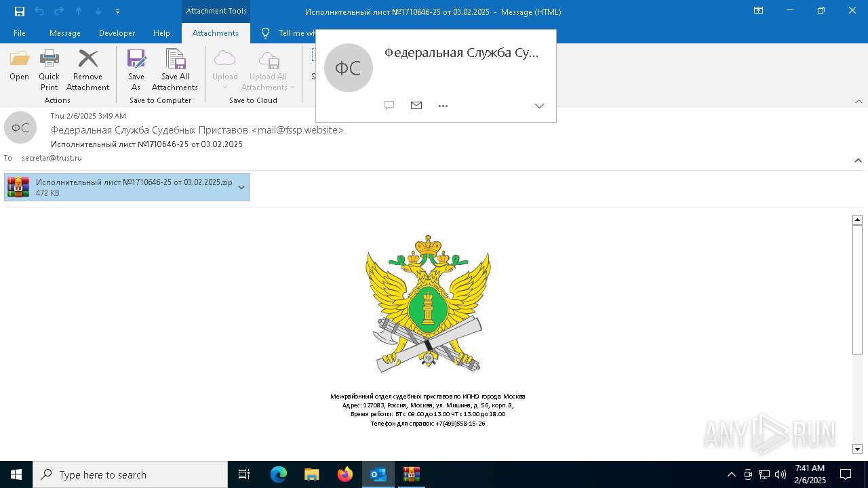Open more options ellipsis in contact card
The width and height of the screenshot is (868, 488).
(x=443, y=106)
